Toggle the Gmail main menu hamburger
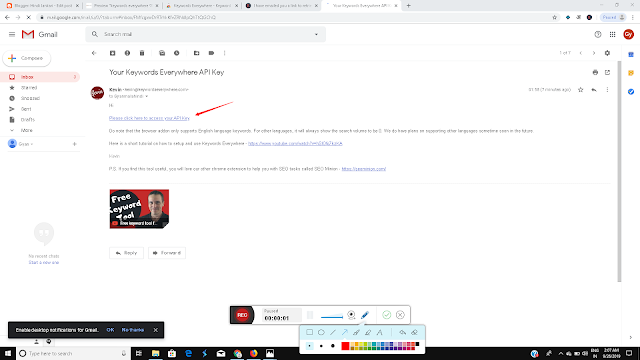 (x=12, y=35)
